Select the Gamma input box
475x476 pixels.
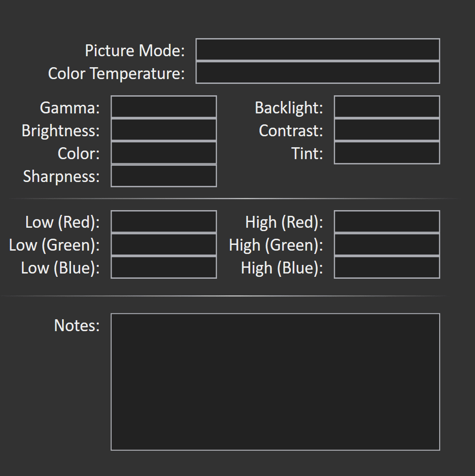[x=164, y=107]
